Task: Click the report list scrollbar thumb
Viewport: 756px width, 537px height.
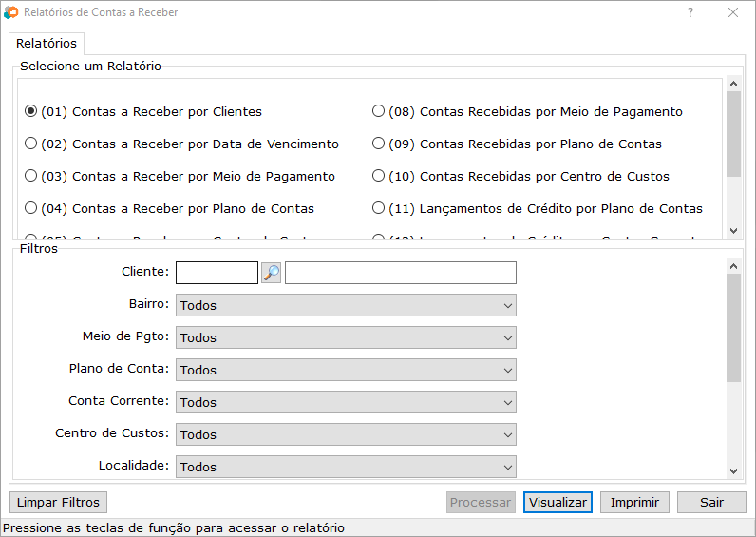Action: coord(734,134)
